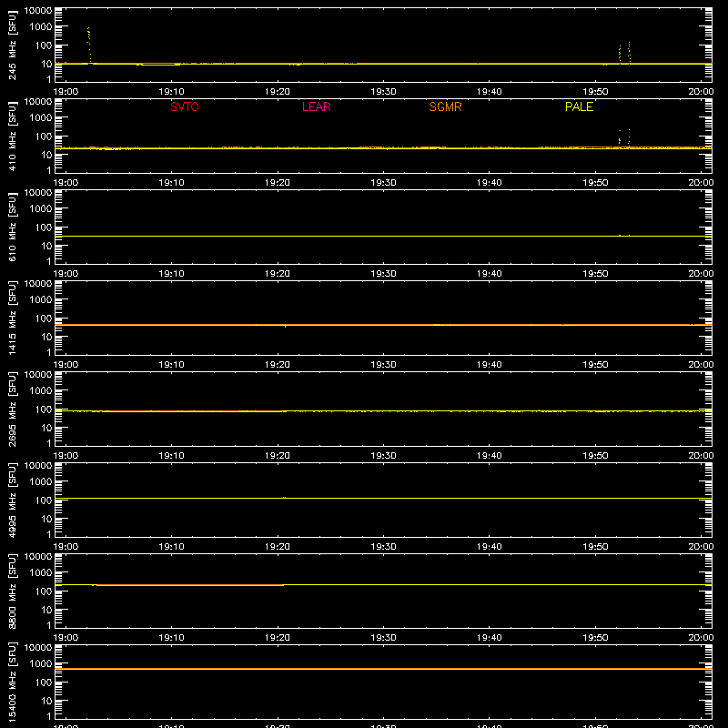Click the yellow PALE station label
Image resolution: width=728 pixels, height=728 pixels.
[x=579, y=106]
